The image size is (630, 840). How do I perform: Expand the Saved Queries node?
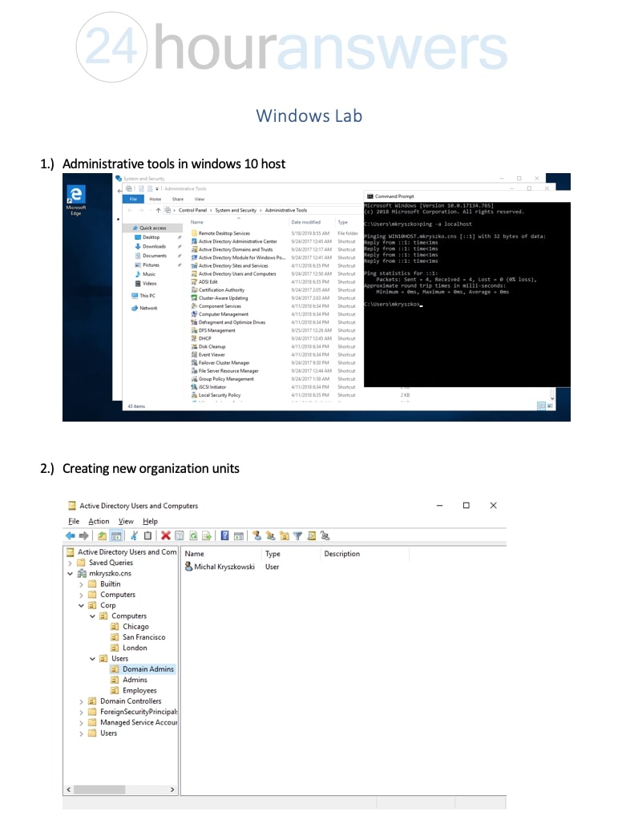click(71, 563)
